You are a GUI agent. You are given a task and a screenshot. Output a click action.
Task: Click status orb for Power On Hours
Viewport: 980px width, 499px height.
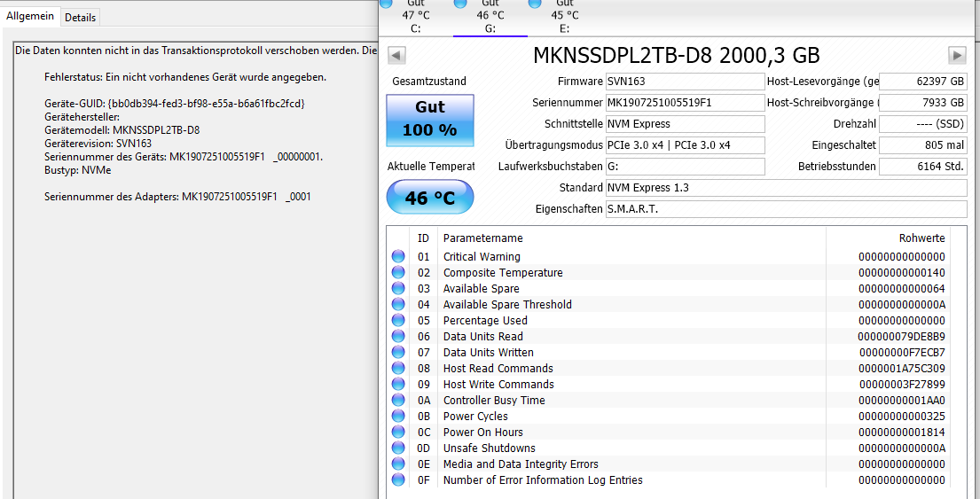[398, 433]
